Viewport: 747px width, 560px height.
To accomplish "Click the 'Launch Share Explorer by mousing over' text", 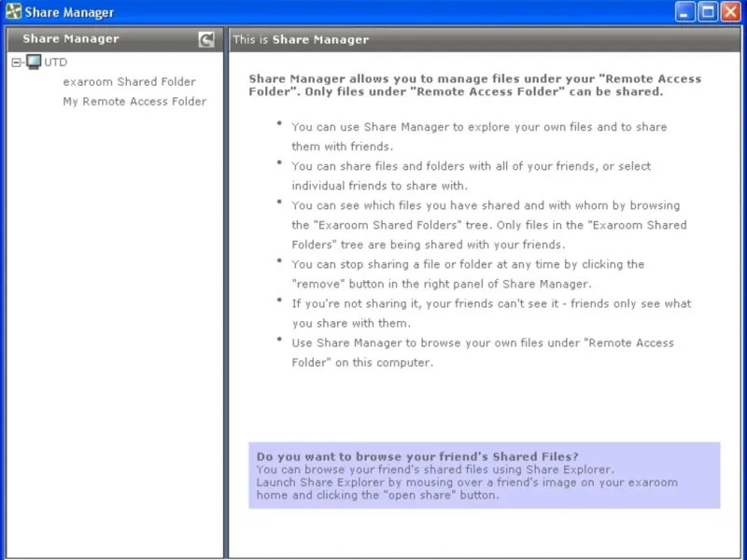I will [x=467, y=488].
